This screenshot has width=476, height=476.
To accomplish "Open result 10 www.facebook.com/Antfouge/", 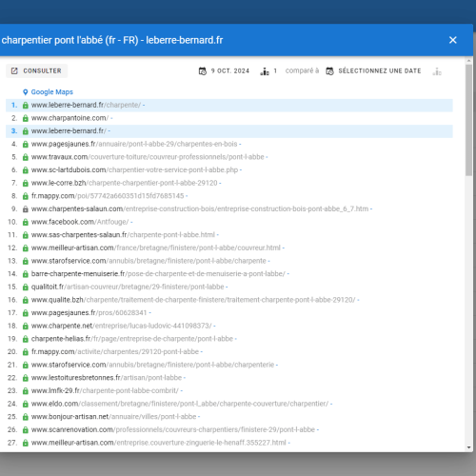I will pos(80,222).
